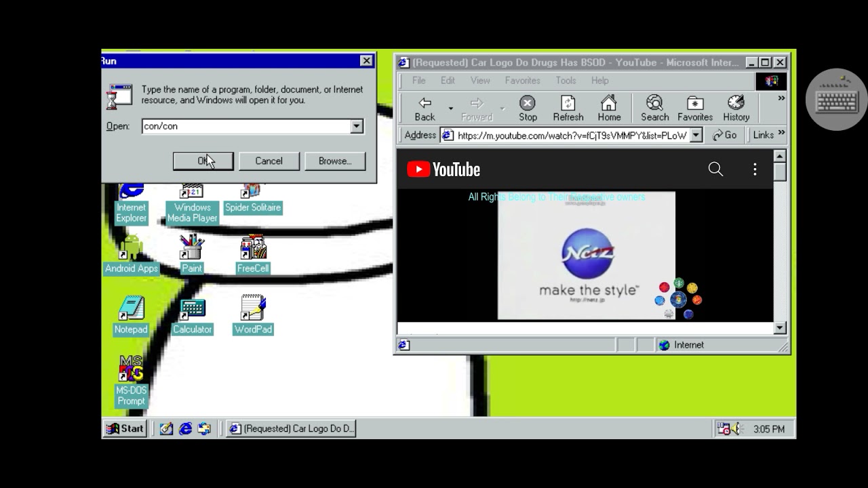Open the History pane from the toolbar
The image size is (868, 488).
click(736, 108)
